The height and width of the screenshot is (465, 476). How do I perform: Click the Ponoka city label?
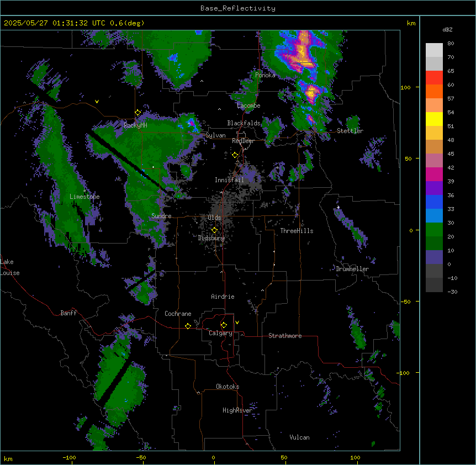tap(265, 75)
